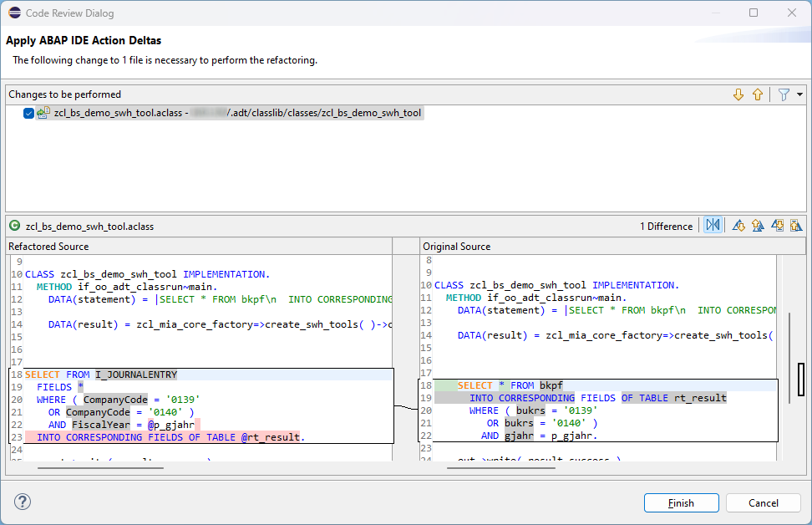
Task: Click the '1 Difference' label
Action: 666,227
